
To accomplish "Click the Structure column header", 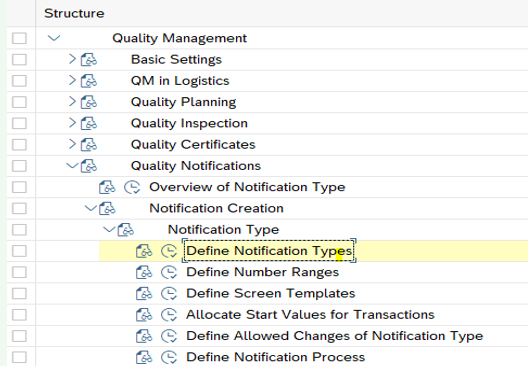I will click(x=74, y=13).
